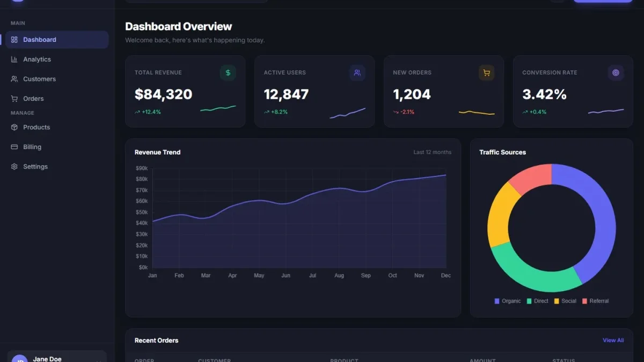Open Billing in the sidebar

57,147
